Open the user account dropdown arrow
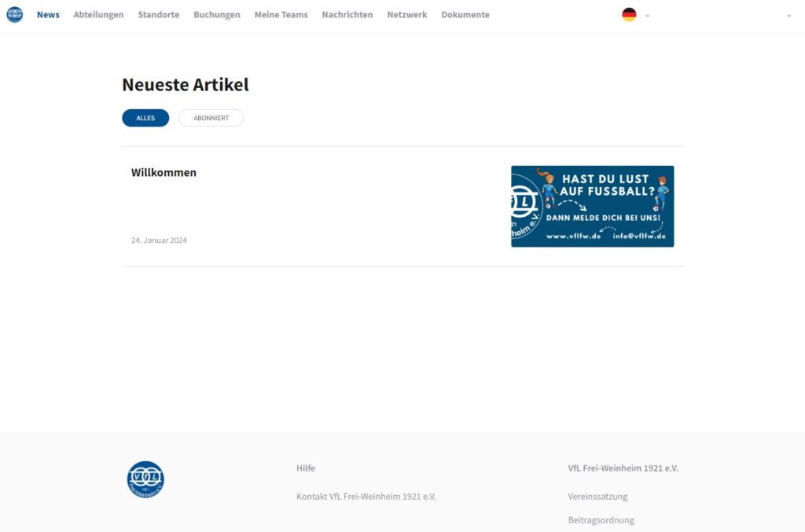This screenshot has width=805, height=532. [x=788, y=16]
